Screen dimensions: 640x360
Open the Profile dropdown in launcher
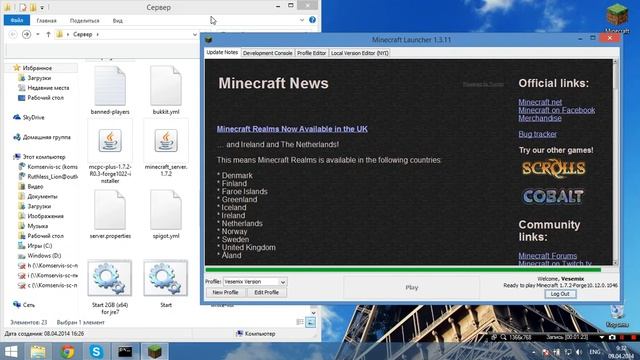click(x=282, y=282)
